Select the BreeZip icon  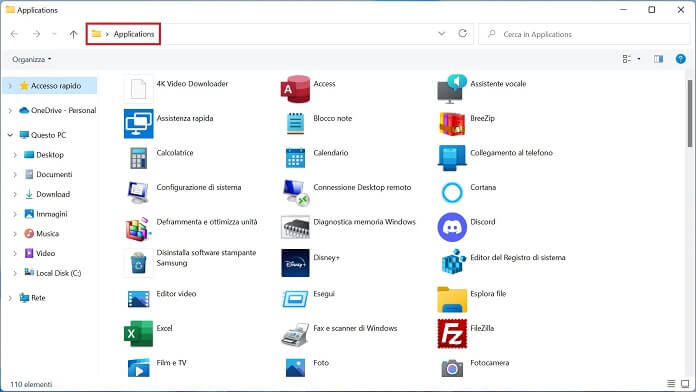tap(452, 123)
